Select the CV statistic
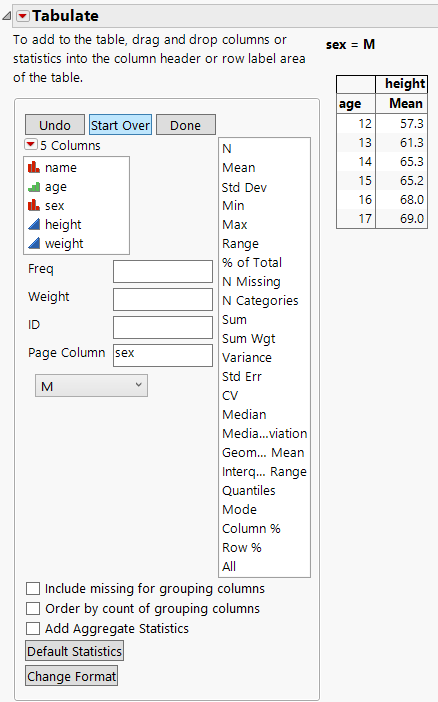The image size is (438, 702). [230, 395]
